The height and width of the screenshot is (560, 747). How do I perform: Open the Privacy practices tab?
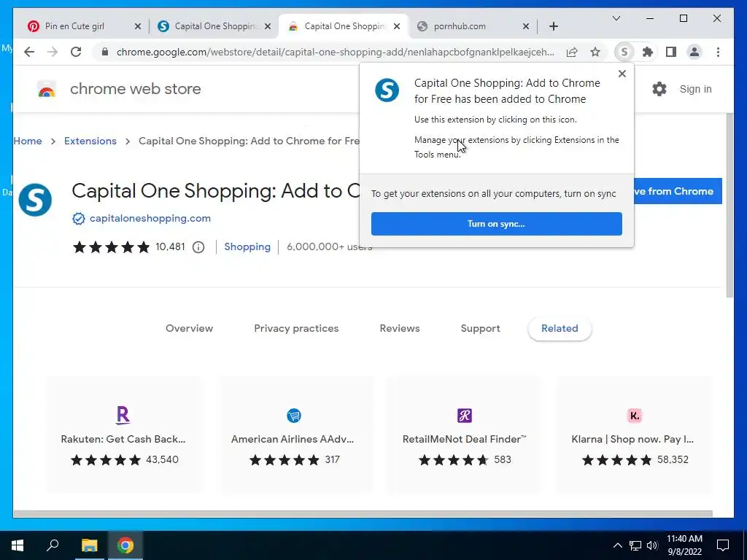296,328
